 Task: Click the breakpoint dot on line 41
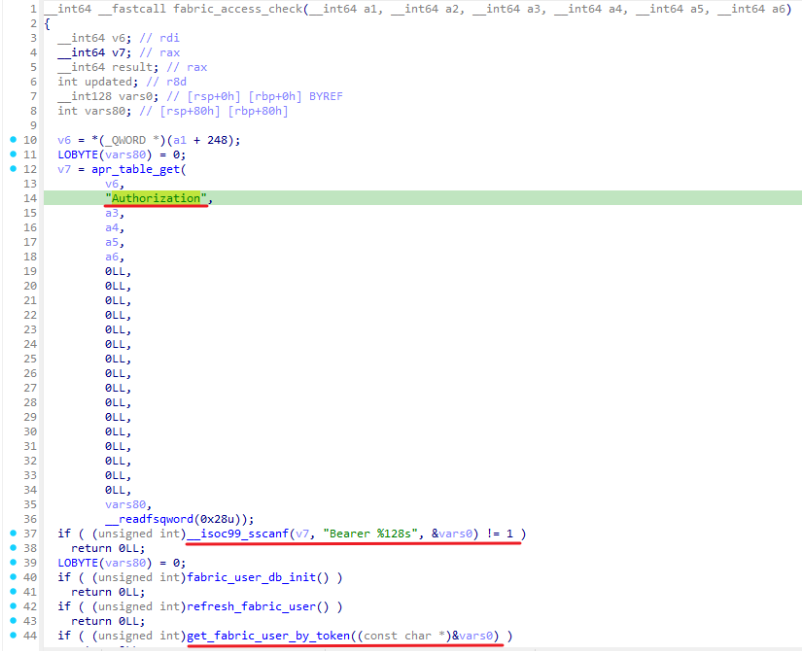(x=13, y=591)
